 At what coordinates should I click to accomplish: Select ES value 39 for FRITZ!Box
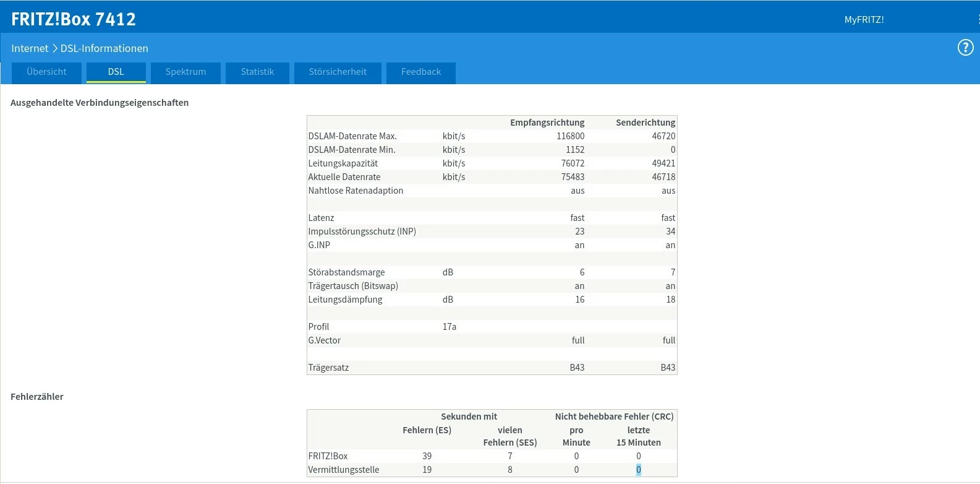click(x=427, y=456)
